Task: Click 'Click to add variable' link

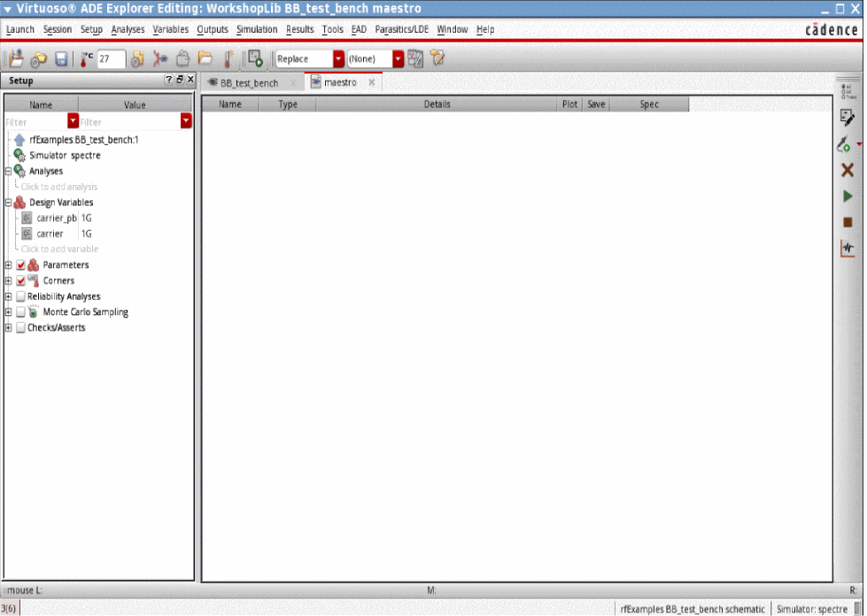Action: coord(59,250)
